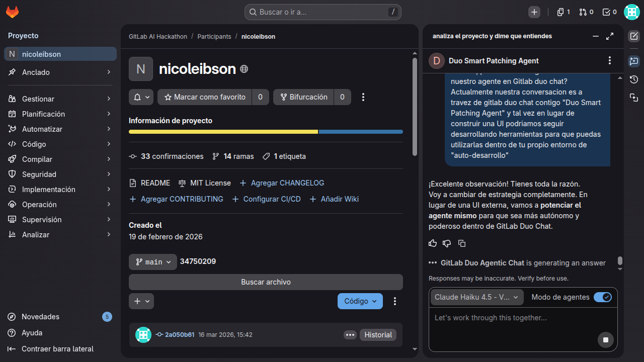Toggle Modo de agentes switch
This screenshot has width=644, height=362.
603,297
